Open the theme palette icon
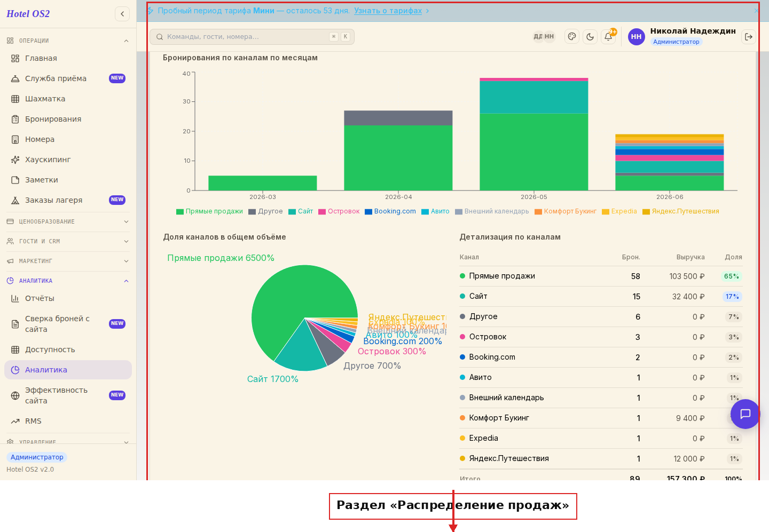The width and height of the screenshot is (769, 532). pyautogui.click(x=572, y=36)
